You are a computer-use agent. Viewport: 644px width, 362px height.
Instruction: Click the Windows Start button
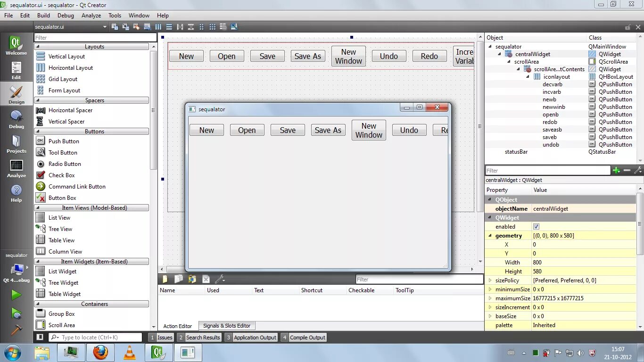tap(12, 353)
